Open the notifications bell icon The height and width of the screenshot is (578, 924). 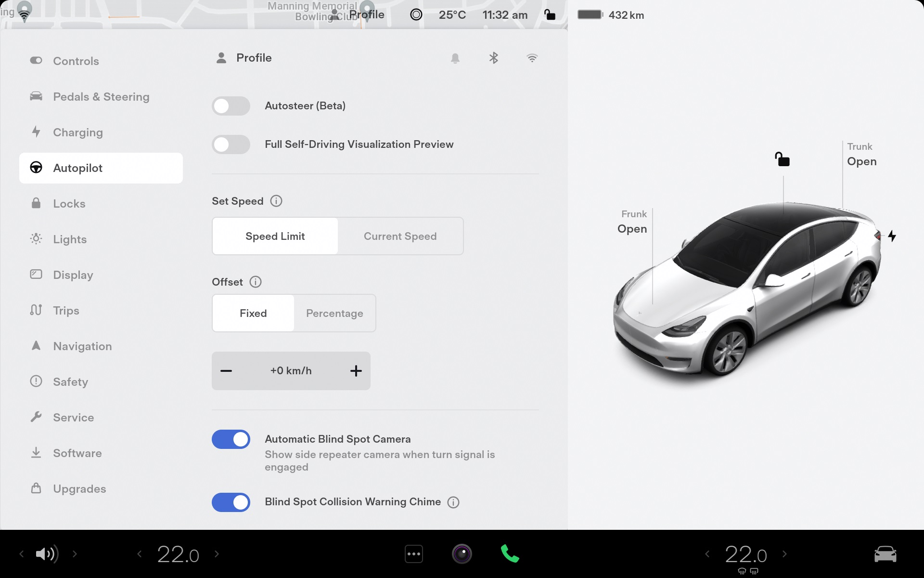click(455, 58)
